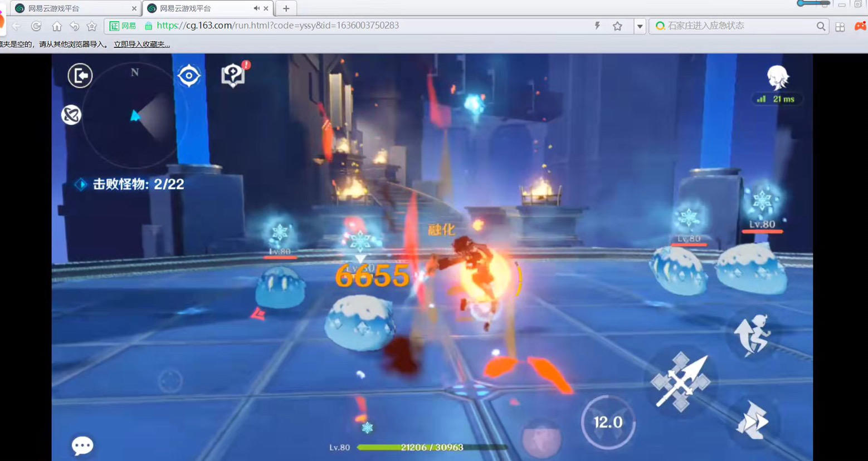This screenshot has height=461, width=868.
Task: Open the red gamepad games icon
Action: tap(861, 26)
